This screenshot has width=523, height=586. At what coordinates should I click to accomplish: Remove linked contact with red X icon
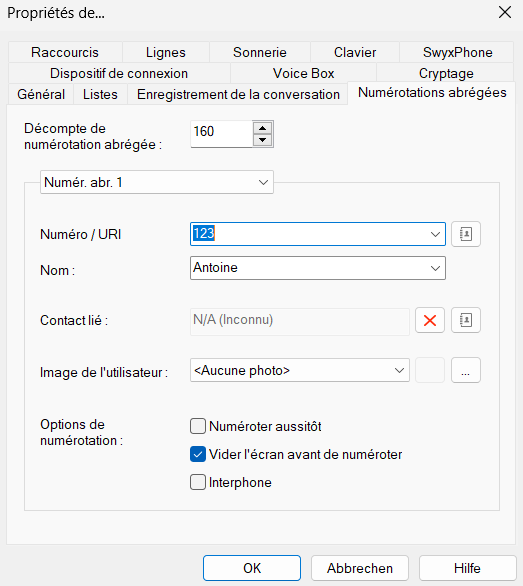tap(430, 320)
